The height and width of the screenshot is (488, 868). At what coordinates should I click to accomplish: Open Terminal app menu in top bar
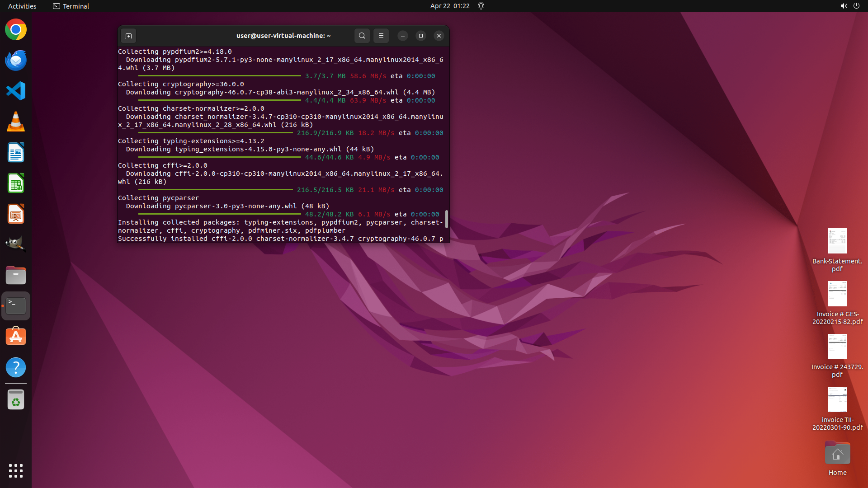[x=71, y=6]
